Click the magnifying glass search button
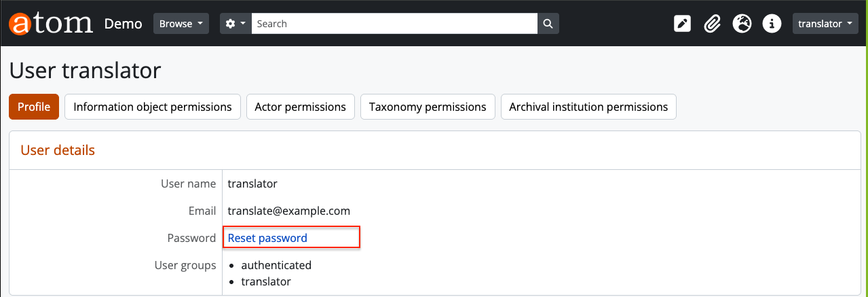Viewport: 868px width, 297px height. point(548,24)
